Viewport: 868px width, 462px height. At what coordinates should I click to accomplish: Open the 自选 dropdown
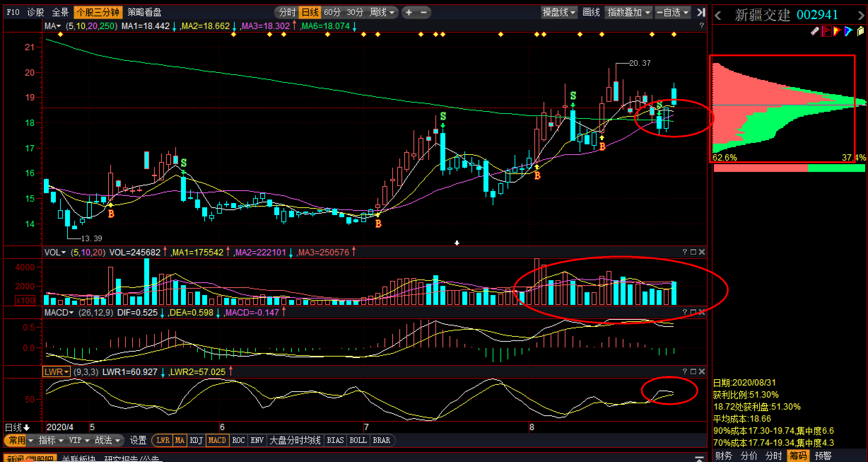pyautogui.click(x=673, y=12)
